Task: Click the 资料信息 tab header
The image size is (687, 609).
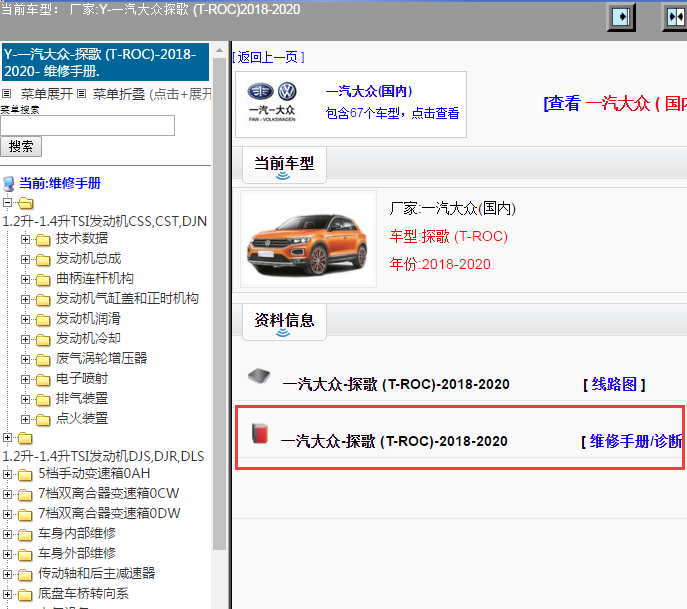Action: point(284,322)
